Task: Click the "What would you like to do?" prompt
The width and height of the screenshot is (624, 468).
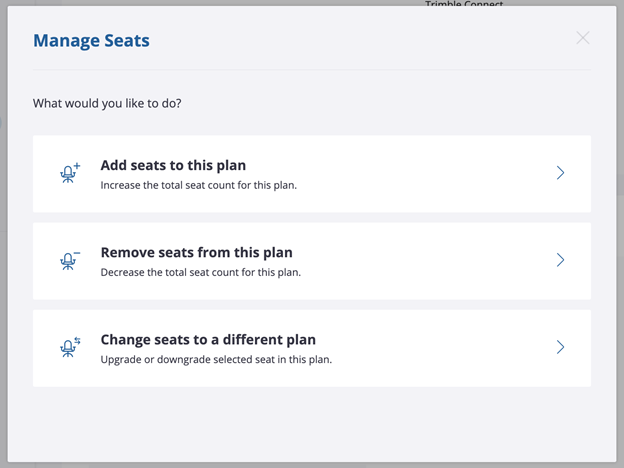Action: pyautogui.click(x=107, y=103)
